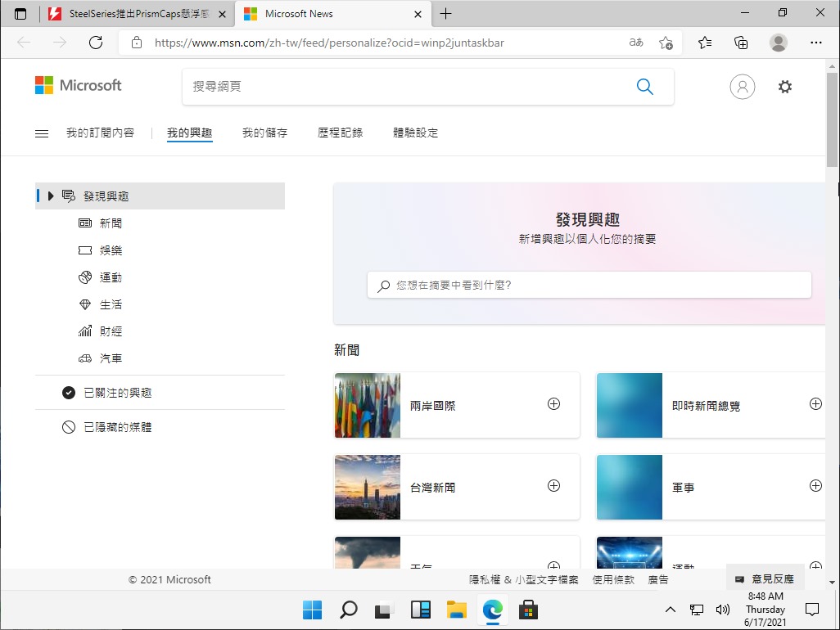This screenshot has height=630, width=840.
Task: Switch to the 我的儲存 tab
Action: (x=264, y=133)
